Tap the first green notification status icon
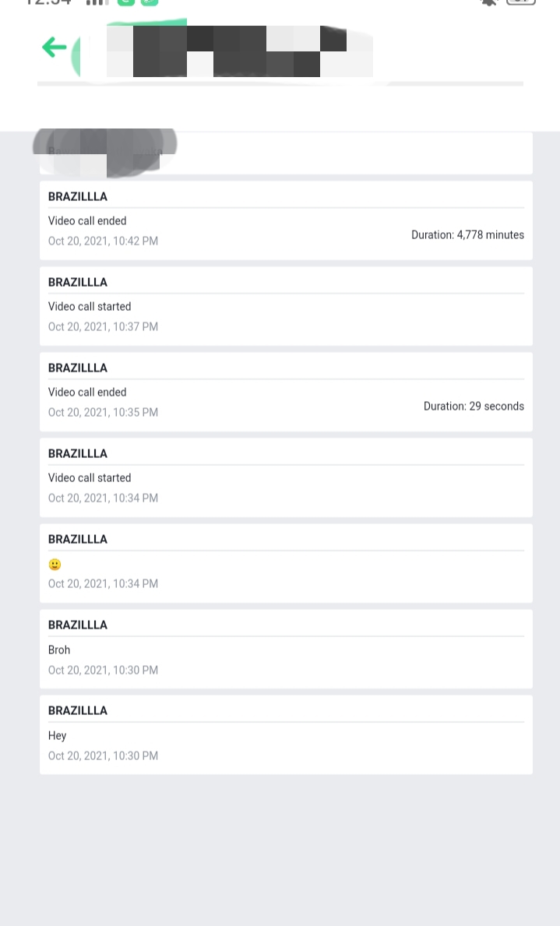 click(125, 2)
